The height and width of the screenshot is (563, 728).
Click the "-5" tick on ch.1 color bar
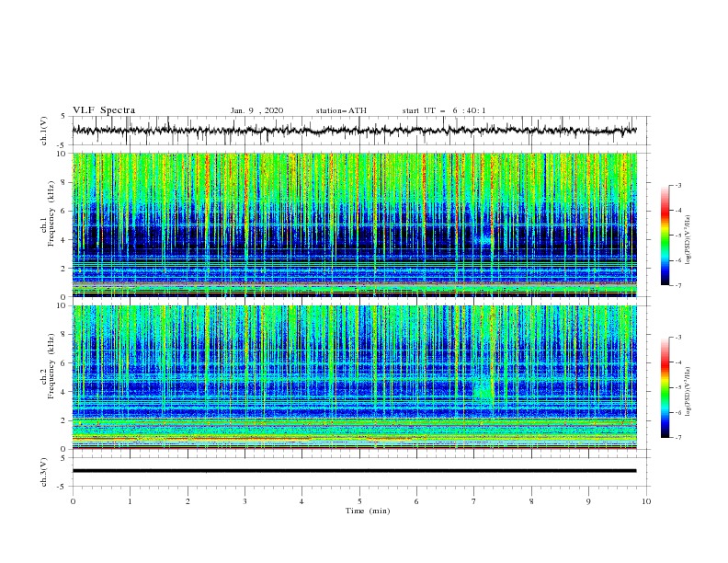[677, 236]
